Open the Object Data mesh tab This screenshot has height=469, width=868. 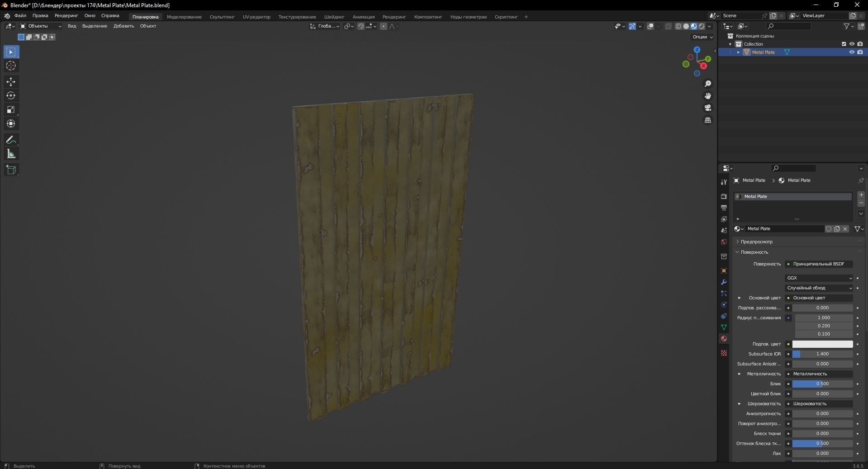coord(724,327)
